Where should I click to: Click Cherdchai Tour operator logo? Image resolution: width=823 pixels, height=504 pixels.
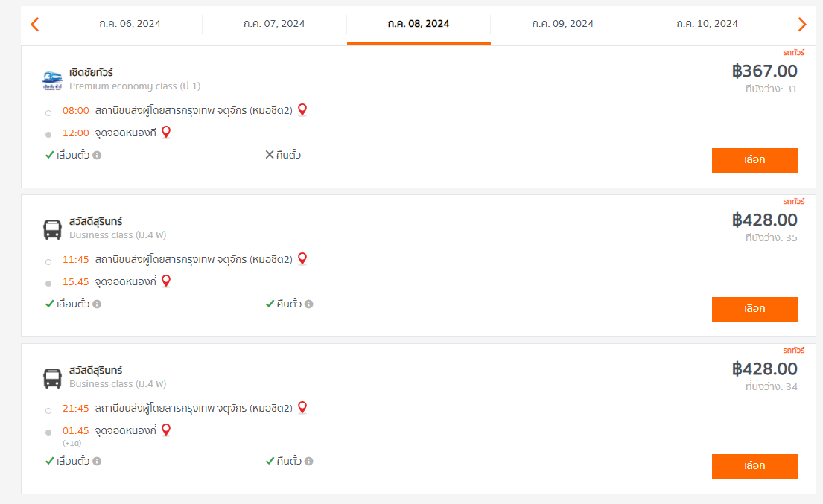tap(52, 80)
